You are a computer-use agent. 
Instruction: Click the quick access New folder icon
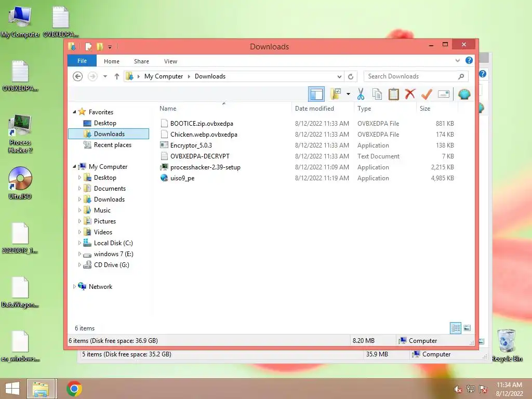click(99, 46)
